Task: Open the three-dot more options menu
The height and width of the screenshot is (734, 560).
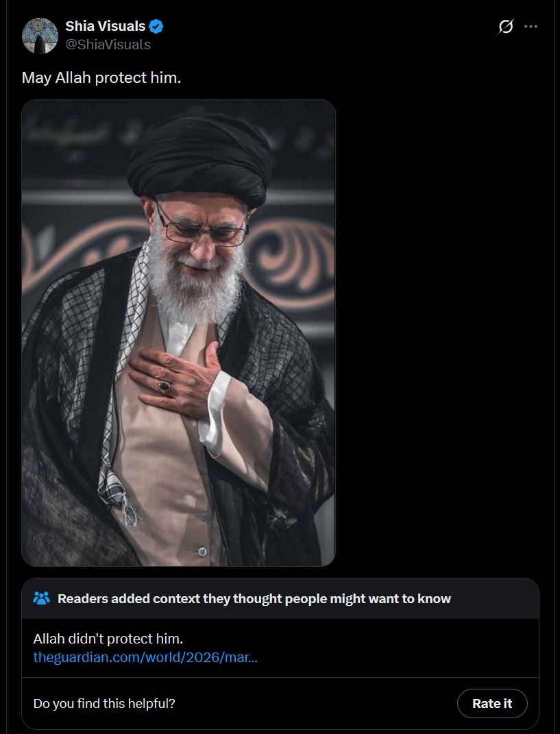Action: pyautogui.click(x=531, y=27)
